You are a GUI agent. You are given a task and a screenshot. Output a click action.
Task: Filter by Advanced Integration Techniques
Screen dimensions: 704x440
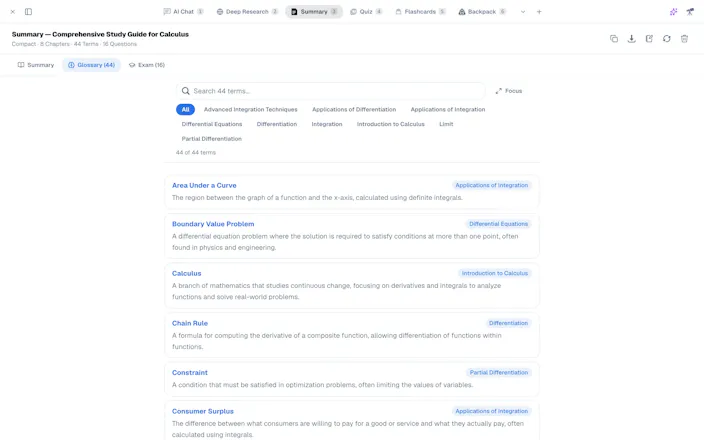251,110
